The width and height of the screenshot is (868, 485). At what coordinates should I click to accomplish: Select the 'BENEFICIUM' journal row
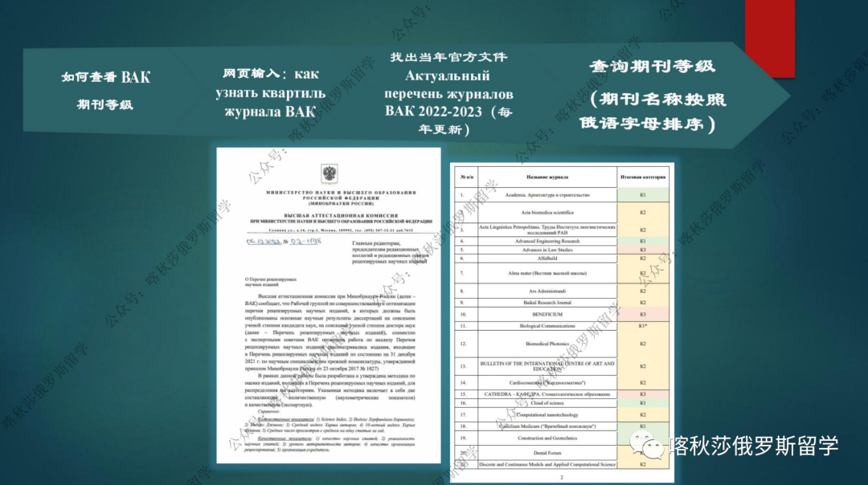click(562, 314)
